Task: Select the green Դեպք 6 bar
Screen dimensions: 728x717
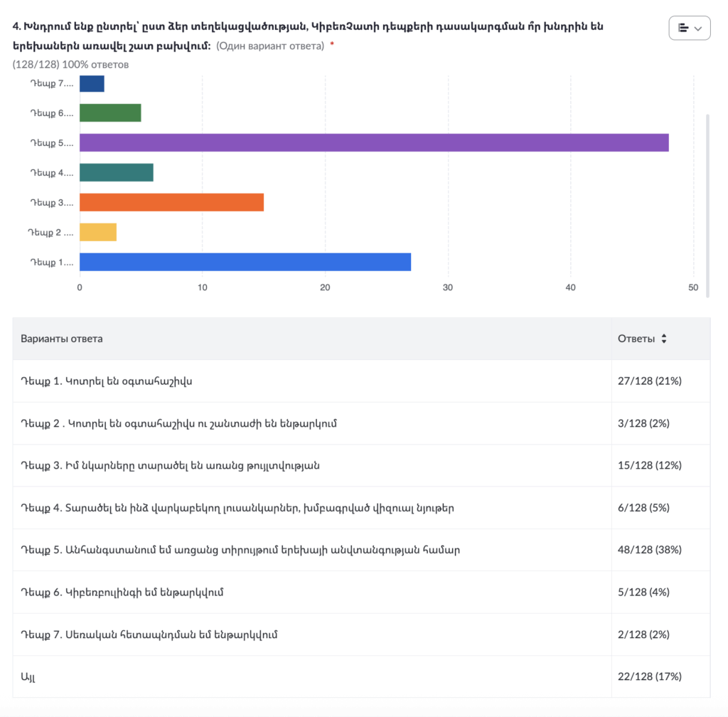Action: 110,112
